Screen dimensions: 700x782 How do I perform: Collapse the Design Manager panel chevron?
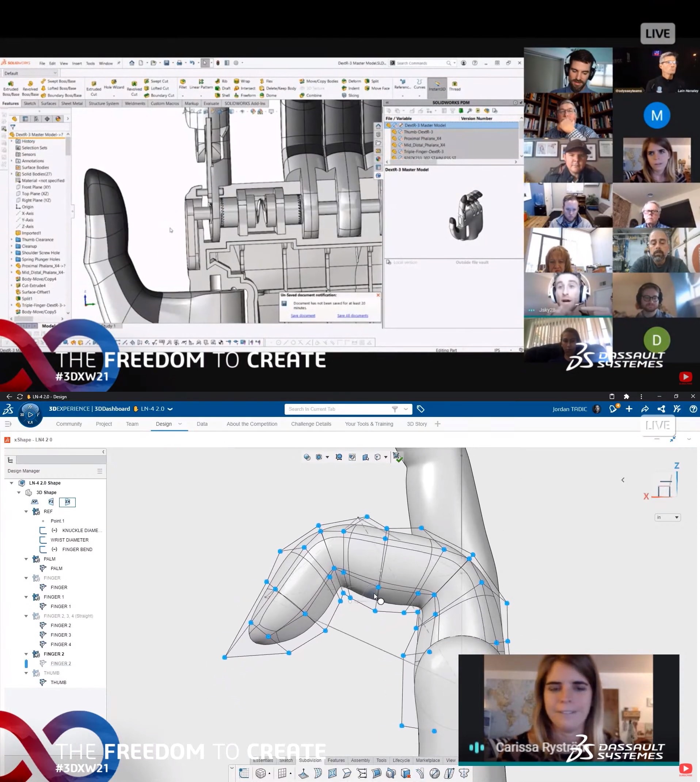point(103,452)
